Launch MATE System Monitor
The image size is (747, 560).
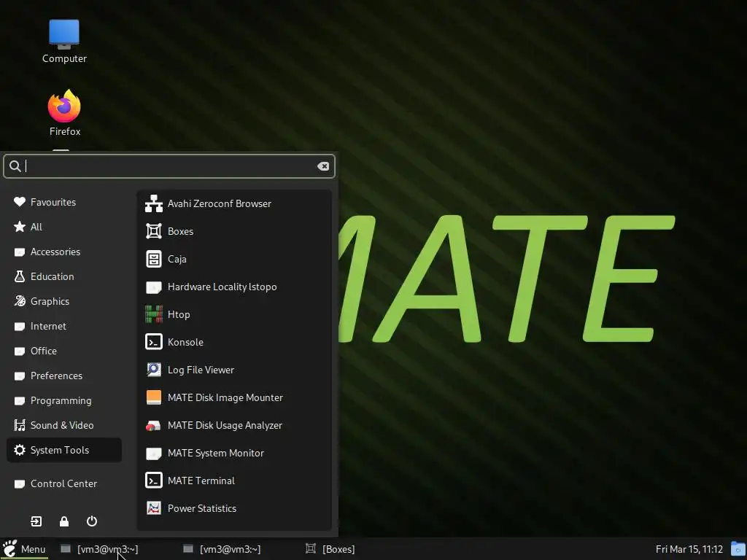pos(234,453)
